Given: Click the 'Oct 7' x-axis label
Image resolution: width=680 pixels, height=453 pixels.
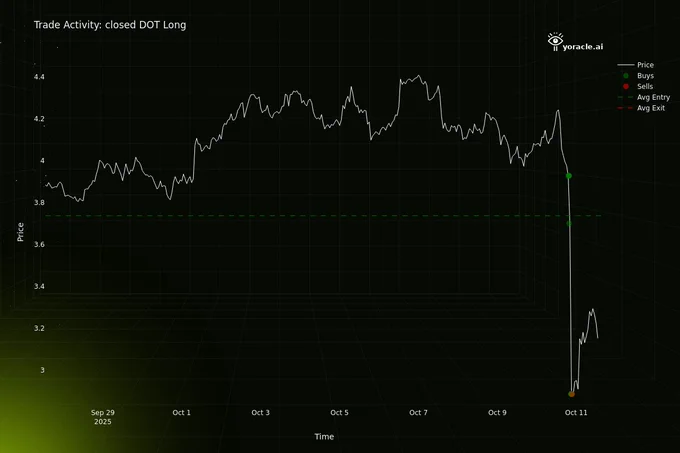Looking at the screenshot, I should (x=418, y=412).
